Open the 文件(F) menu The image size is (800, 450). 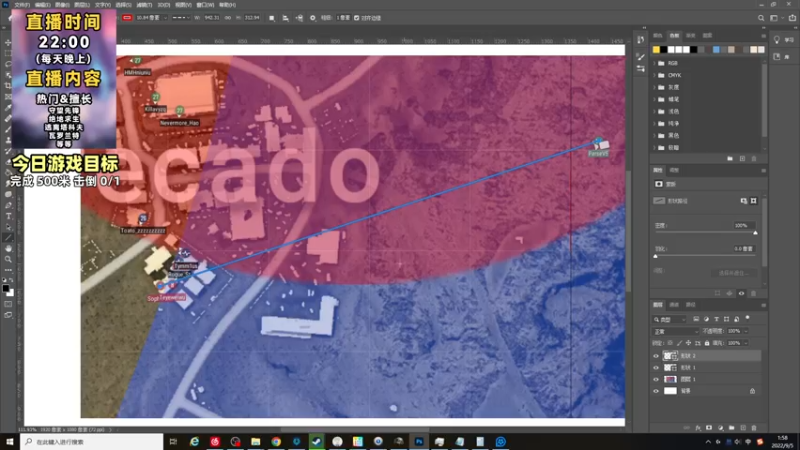(x=22, y=5)
